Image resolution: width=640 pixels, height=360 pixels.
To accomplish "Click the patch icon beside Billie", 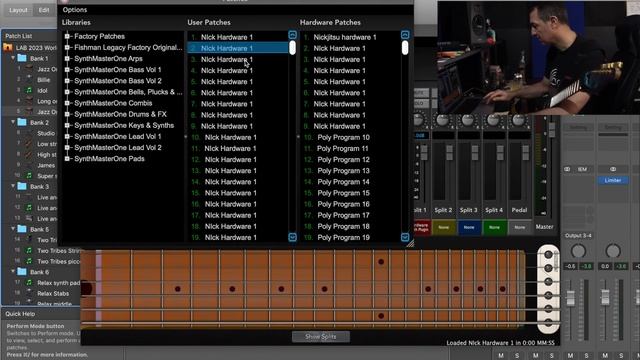I will coord(29,80).
